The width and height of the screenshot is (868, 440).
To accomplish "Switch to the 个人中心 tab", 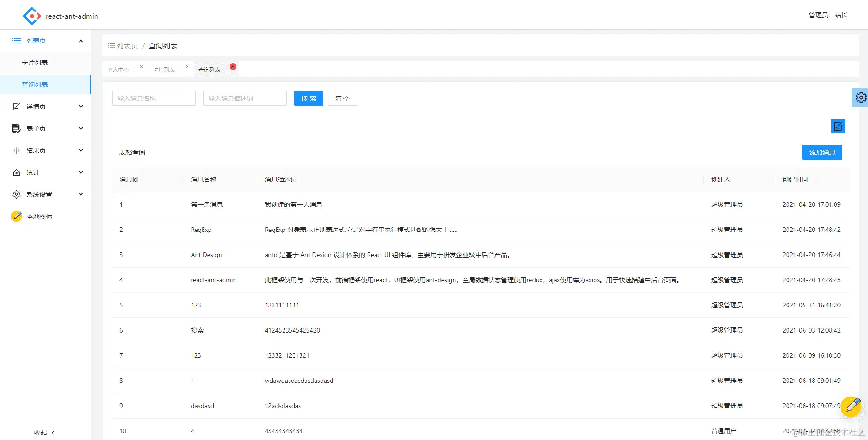I will 118,69.
